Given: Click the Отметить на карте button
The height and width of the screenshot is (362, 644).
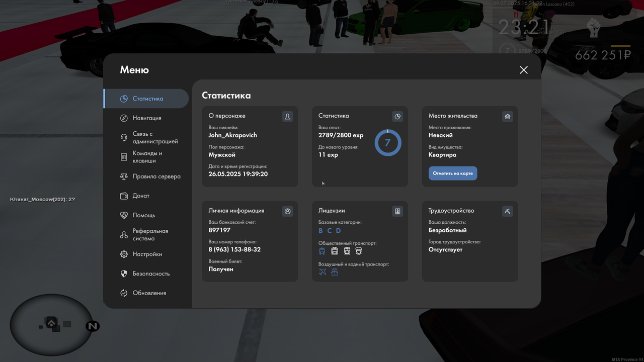Looking at the screenshot, I should point(453,173).
